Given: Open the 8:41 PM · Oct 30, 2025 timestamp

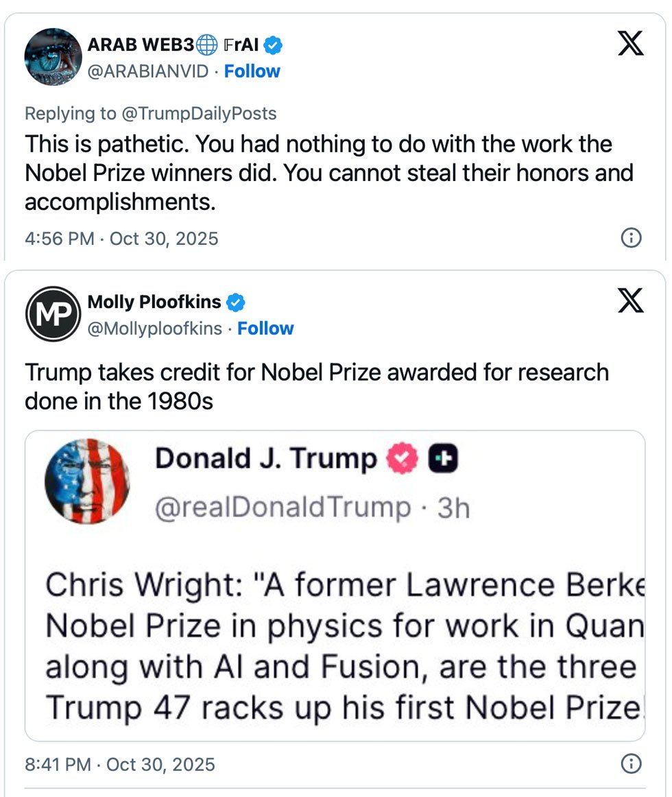Looking at the screenshot, I should click(120, 764).
